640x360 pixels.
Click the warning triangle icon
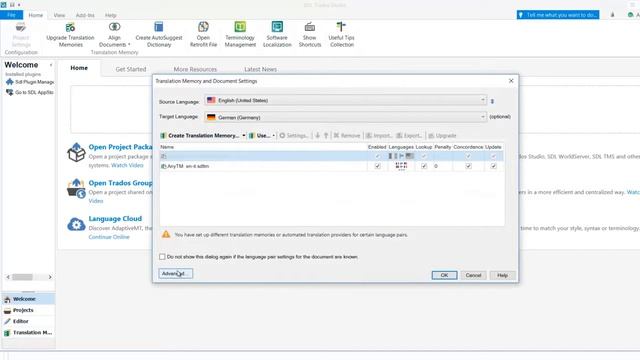tap(166, 235)
